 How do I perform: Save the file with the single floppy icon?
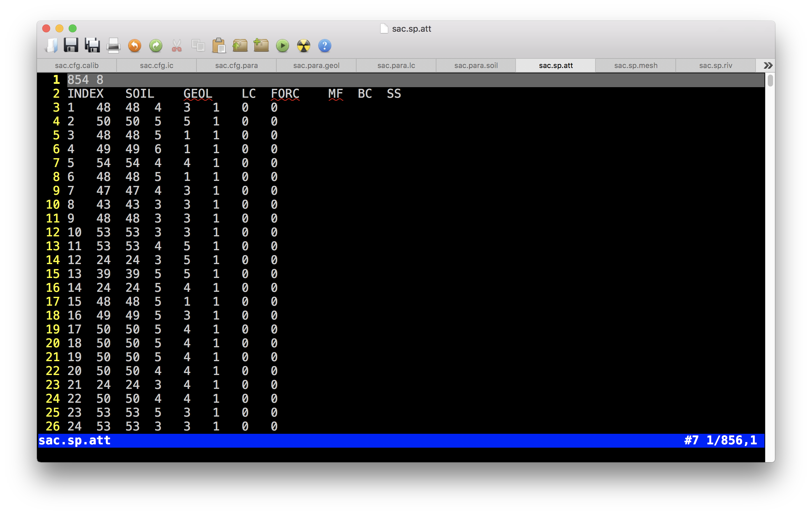pos(71,46)
